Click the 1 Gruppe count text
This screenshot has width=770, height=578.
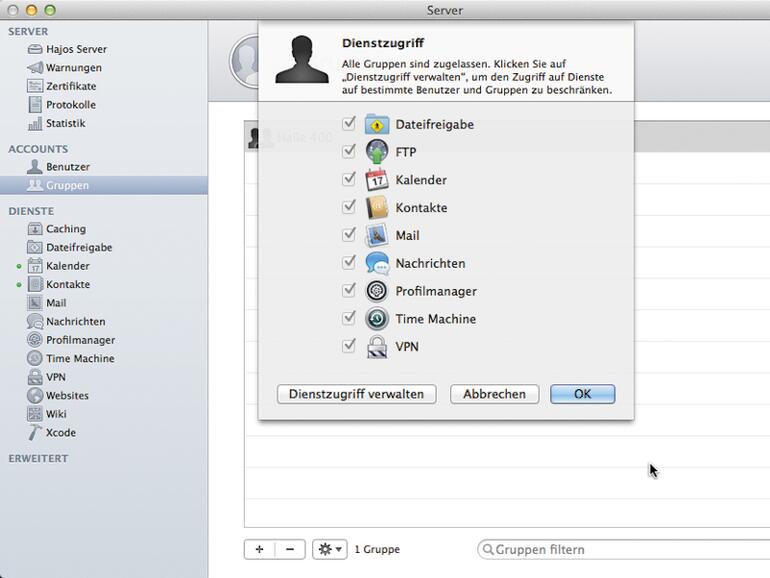click(x=377, y=550)
